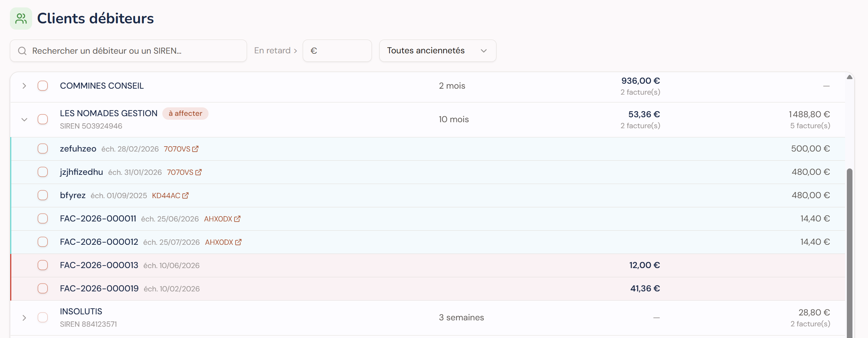This screenshot has width=868, height=338.
Task: Click the En retard euro amount field
Action: (337, 51)
